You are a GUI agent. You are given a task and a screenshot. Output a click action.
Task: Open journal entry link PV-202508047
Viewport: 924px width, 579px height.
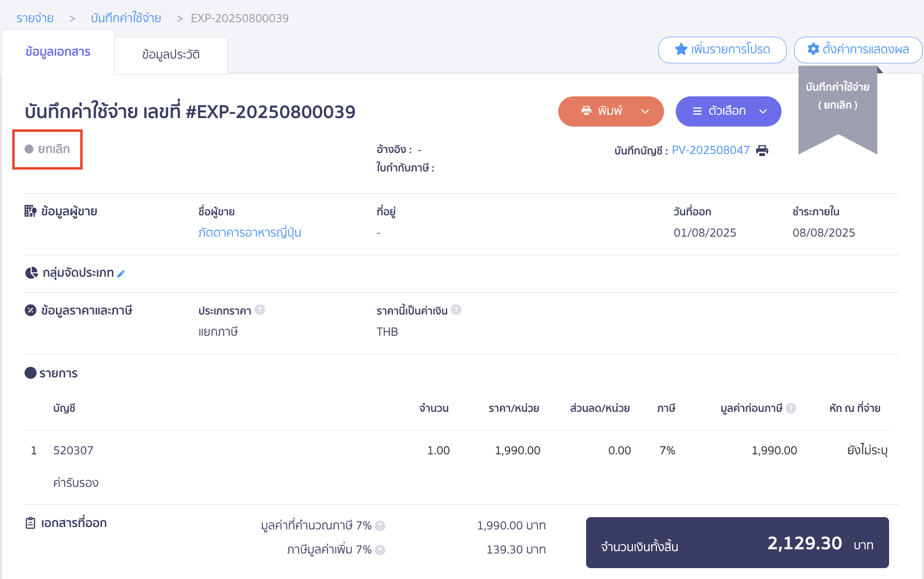pyautogui.click(x=710, y=150)
